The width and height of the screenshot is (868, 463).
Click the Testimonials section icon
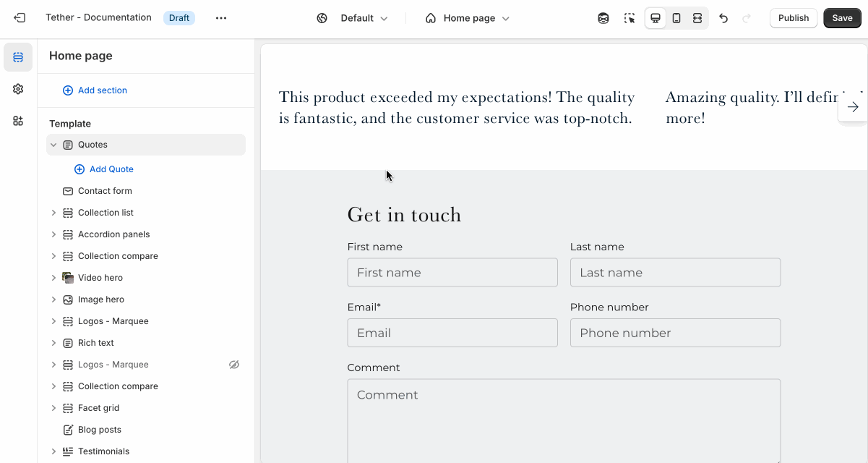[x=68, y=451]
